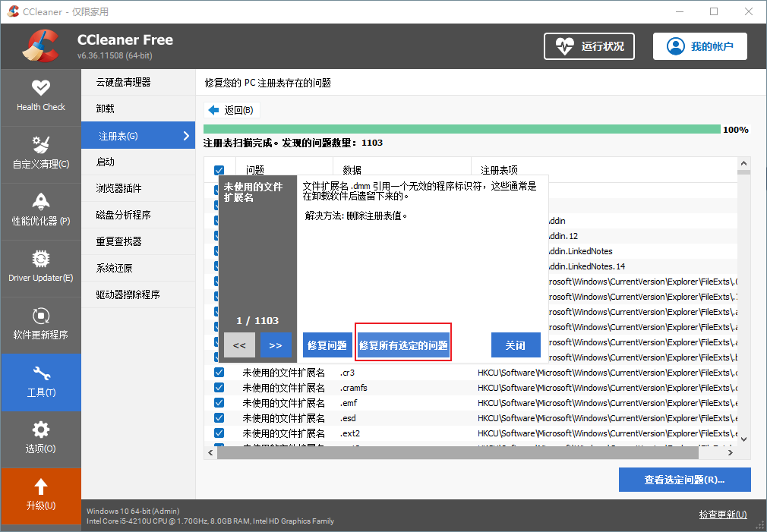Click 升级 upgrade arrow button
Image resolution: width=767 pixels, height=532 pixels.
click(x=40, y=496)
